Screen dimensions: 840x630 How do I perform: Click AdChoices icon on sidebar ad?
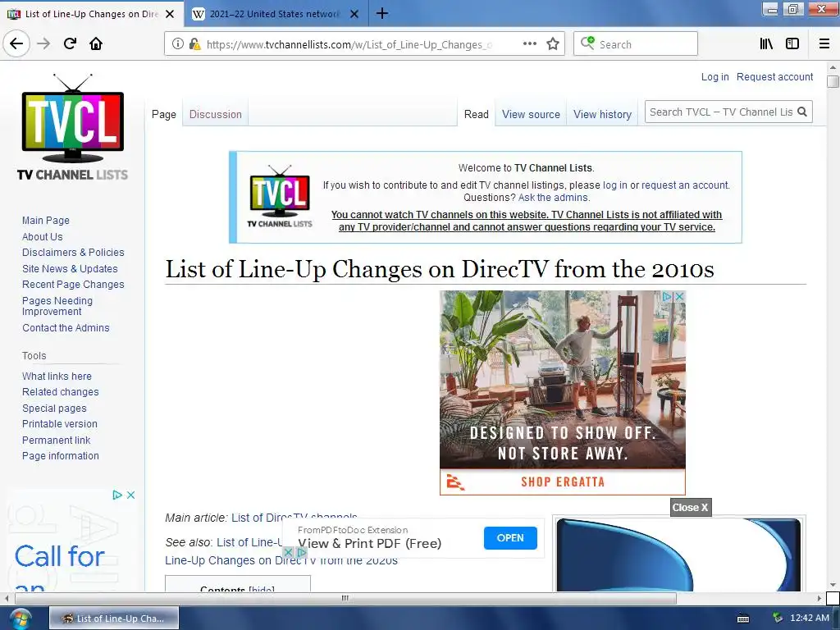(x=117, y=495)
